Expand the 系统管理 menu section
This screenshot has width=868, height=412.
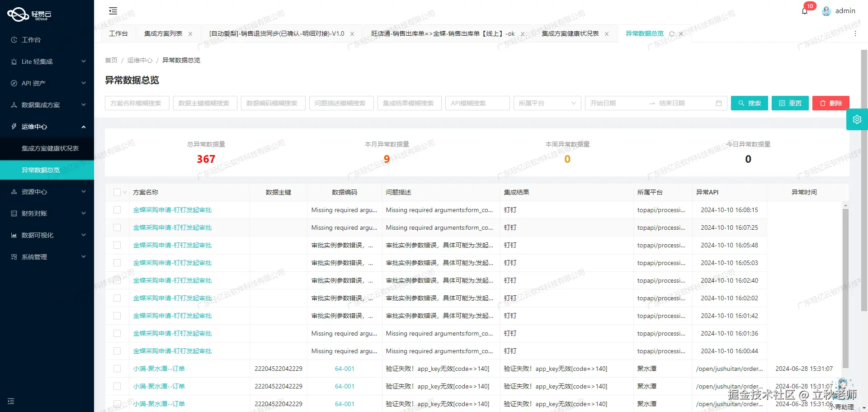pos(34,256)
